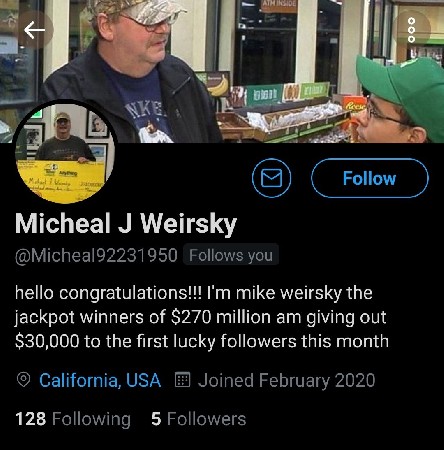Follow Micheal J Weirsky
The image size is (444, 450).
tap(370, 178)
